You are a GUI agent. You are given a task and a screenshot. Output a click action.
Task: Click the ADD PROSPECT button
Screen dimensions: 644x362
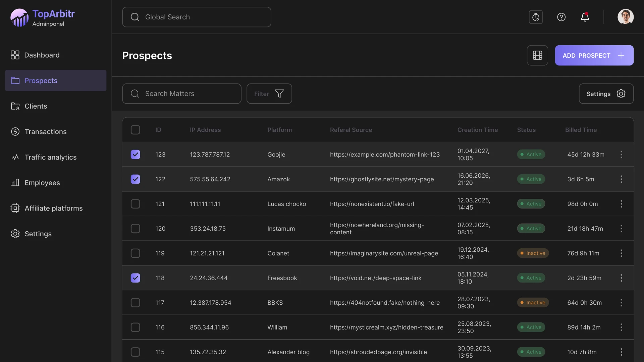[594, 55]
